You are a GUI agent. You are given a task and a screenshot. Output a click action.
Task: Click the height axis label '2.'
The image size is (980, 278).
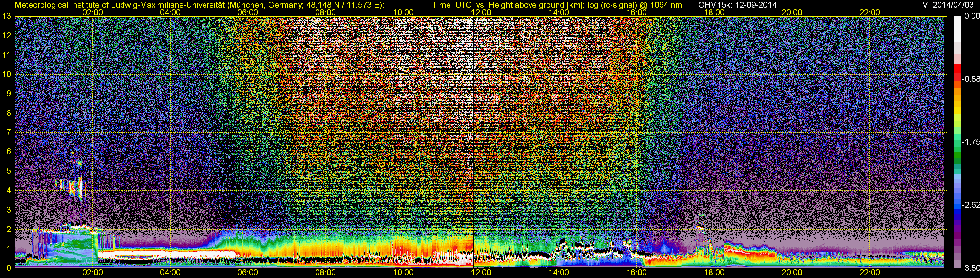[x=9, y=229]
